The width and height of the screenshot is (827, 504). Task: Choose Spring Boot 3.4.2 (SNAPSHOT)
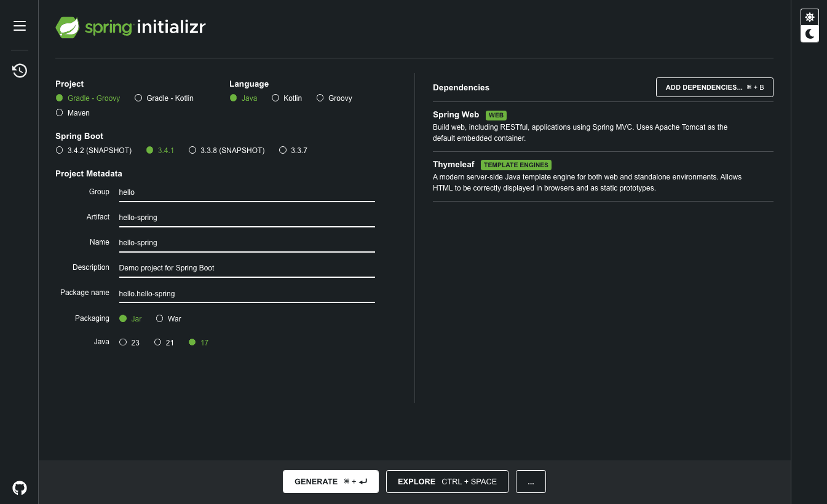(x=93, y=151)
